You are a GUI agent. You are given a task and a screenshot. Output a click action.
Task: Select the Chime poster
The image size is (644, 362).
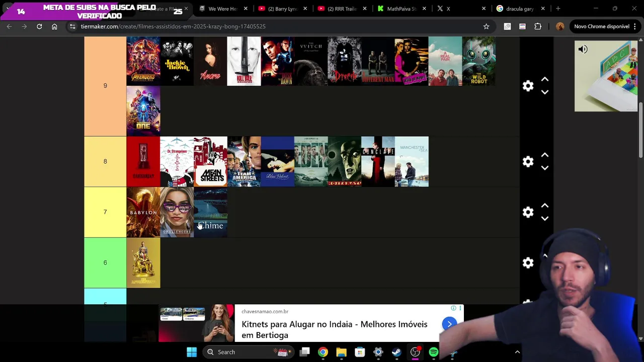coord(210,212)
